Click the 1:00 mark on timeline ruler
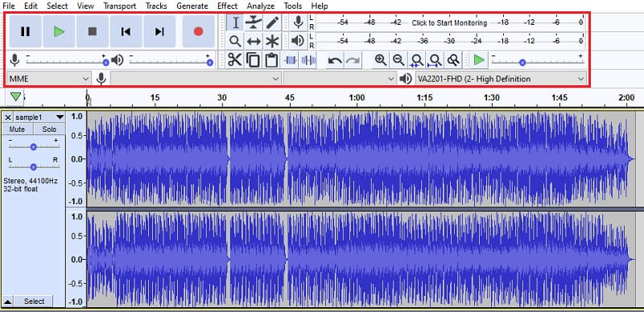Screen dimensions: 644x312 coord(357,98)
